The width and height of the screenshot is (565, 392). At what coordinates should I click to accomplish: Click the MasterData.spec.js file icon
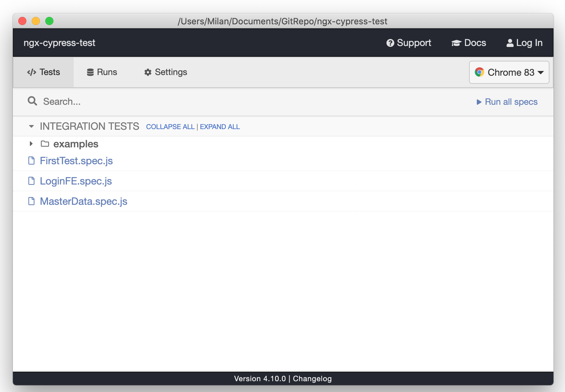point(31,201)
